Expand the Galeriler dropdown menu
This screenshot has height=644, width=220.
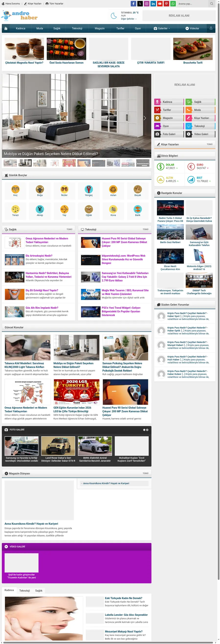(162, 29)
